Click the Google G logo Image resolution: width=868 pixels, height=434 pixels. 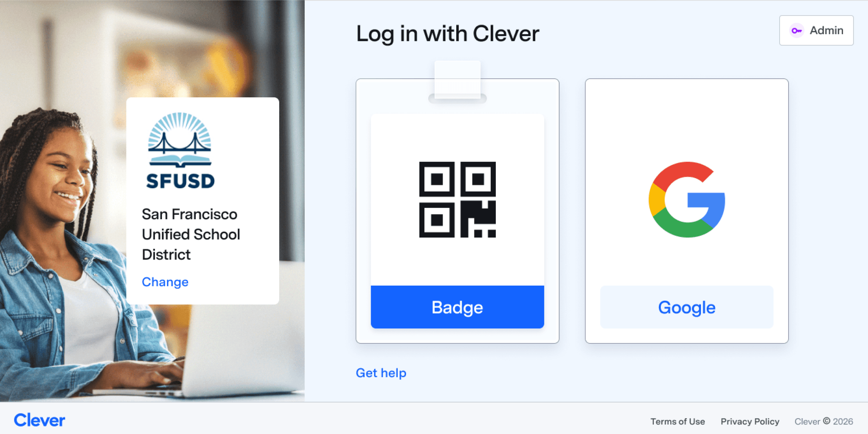[687, 199]
